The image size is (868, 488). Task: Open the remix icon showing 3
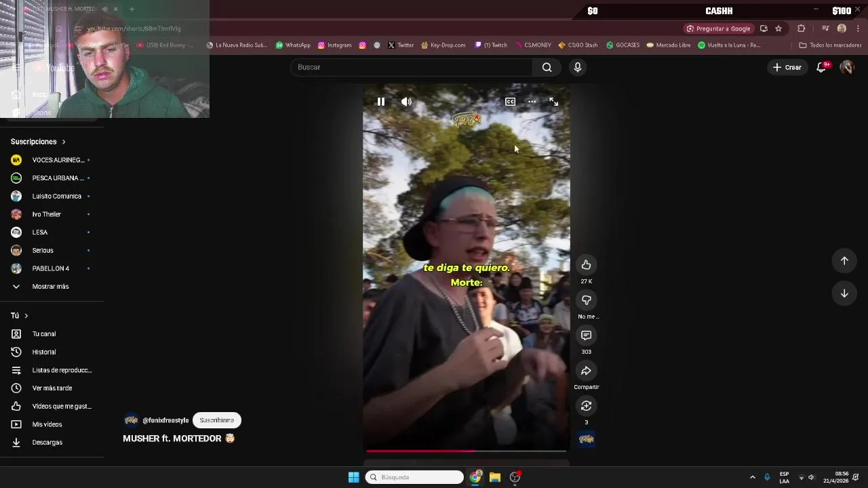tap(586, 406)
